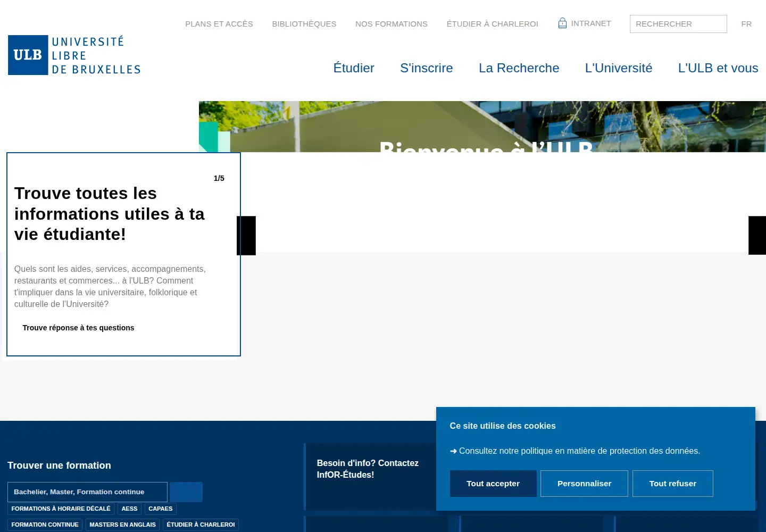Image resolution: width=766 pixels, height=532 pixels.
Task: Open L'ULB et vous menu
Action: [x=718, y=68]
